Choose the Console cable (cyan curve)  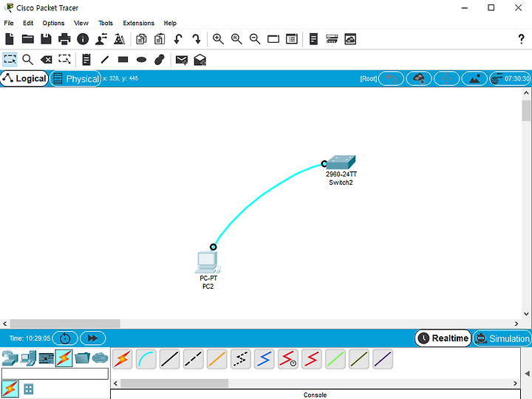[x=146, y=359]
